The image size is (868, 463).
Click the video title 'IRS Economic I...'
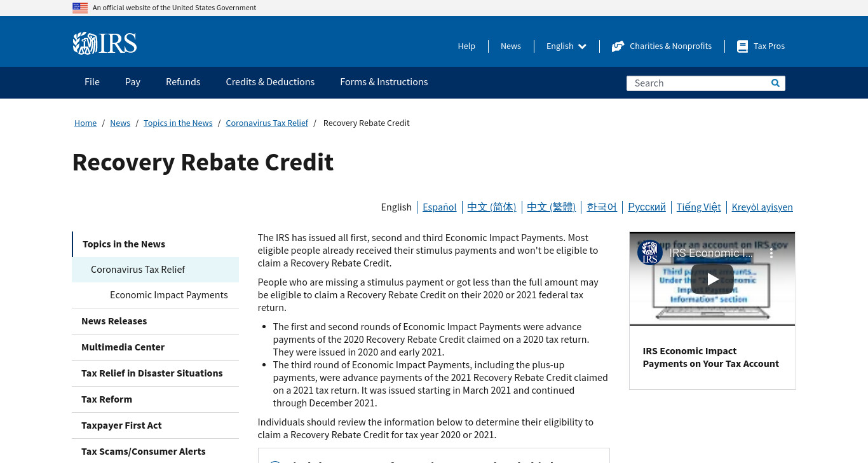[x=711, y=252]
